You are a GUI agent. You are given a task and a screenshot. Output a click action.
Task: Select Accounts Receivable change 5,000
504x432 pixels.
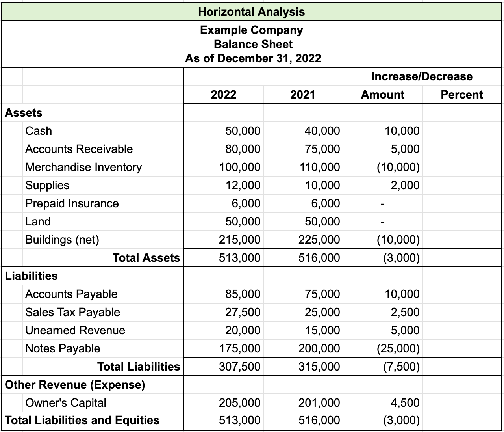pos(405,149)
